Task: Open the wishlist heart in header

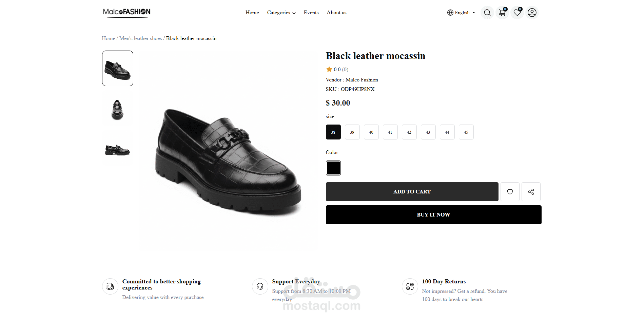Action: [517, 13]
